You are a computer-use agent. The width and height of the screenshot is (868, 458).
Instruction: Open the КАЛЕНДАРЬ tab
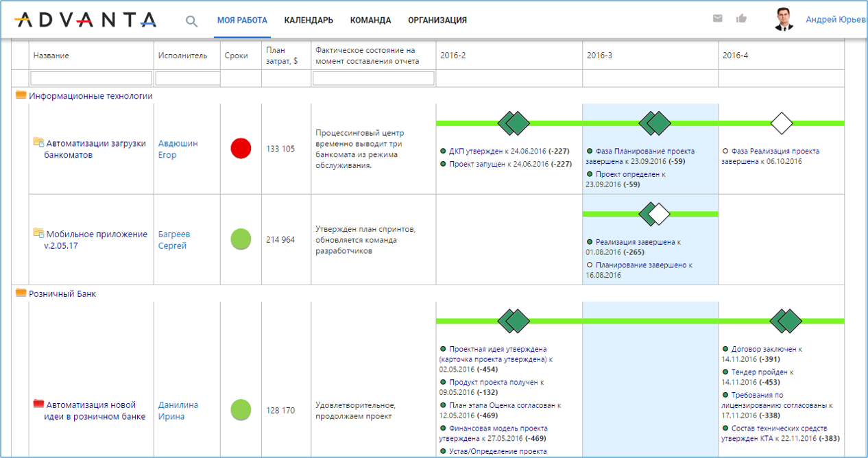pyautogui.click(x=309, y=21)
